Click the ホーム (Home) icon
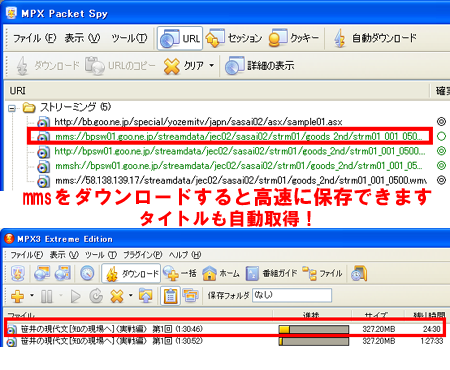The image size is (450, 370). coord(210,273)
